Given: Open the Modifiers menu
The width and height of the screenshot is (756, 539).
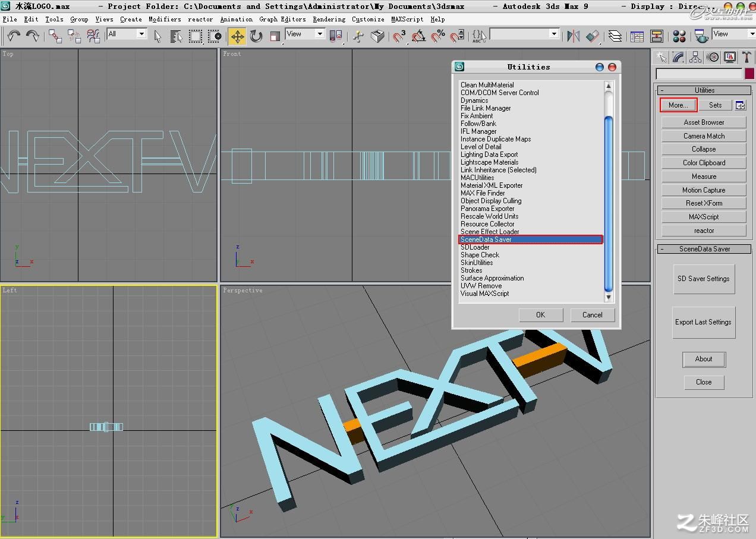Looking at the screenshot, I should click(164, 19).
